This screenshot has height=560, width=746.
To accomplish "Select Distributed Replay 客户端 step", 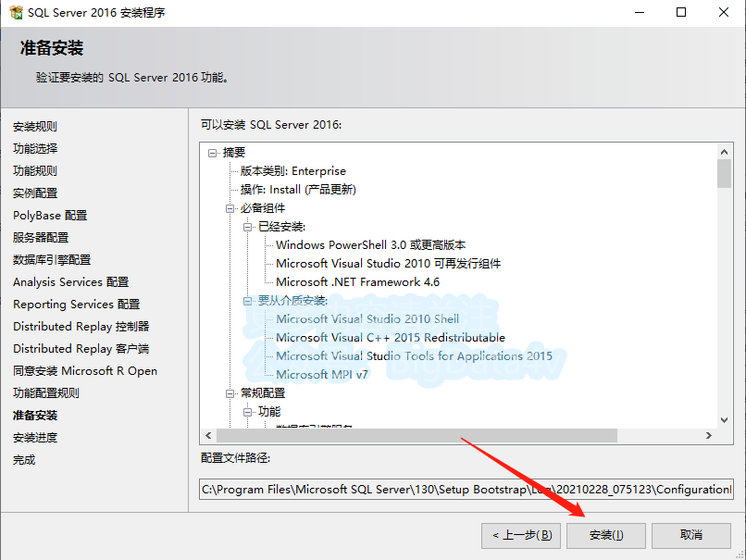I will coord(81,349).
